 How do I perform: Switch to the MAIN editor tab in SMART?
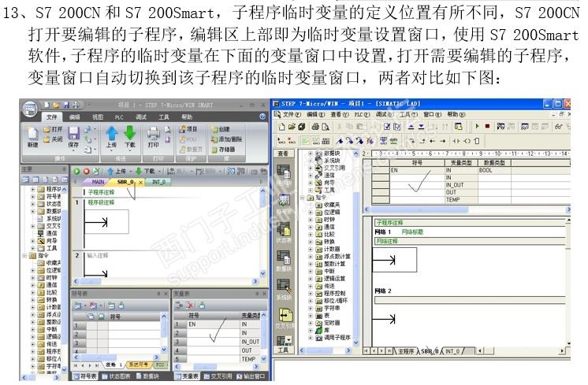[98, 182]
